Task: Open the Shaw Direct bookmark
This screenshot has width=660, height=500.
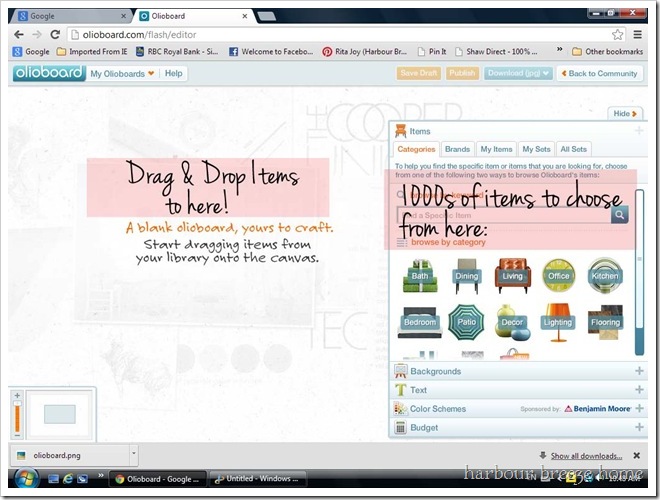Action: tap(496, 52)
